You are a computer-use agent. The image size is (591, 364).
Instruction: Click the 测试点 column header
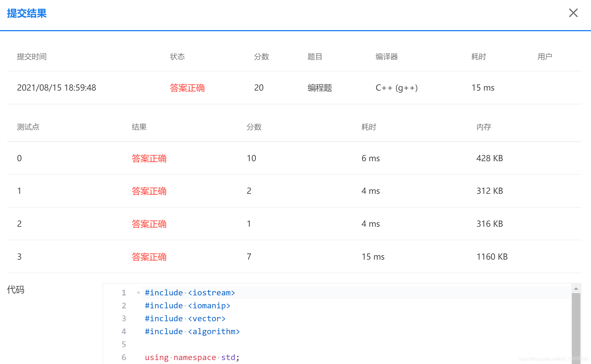point(28,127)
